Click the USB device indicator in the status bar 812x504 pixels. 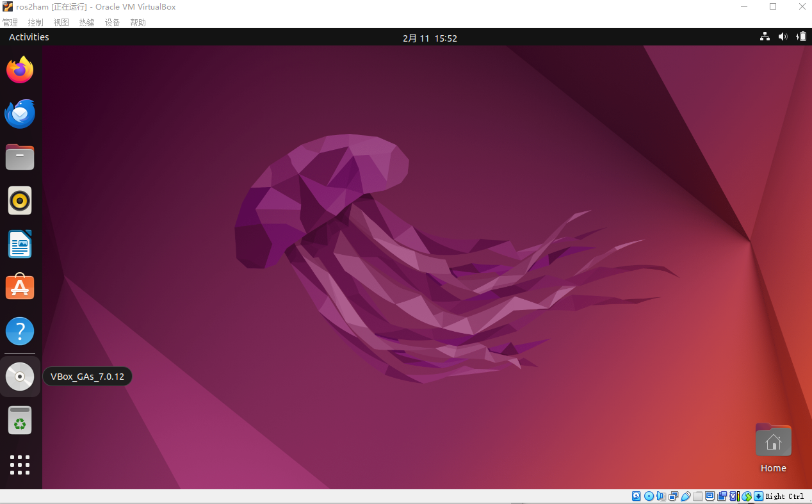686,496
